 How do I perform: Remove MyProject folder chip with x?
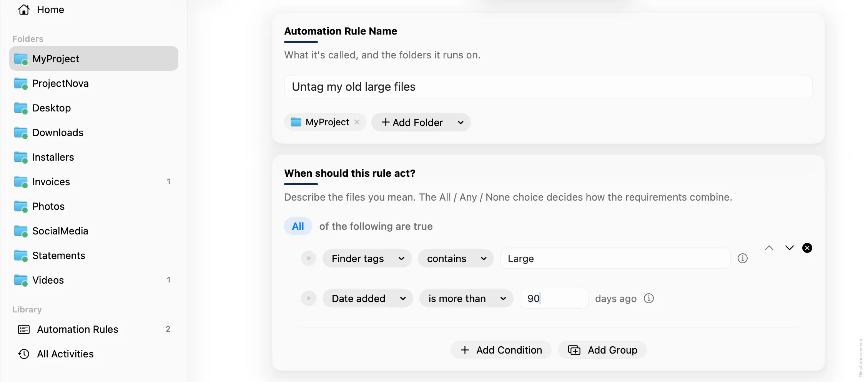[x=357, y=122]
